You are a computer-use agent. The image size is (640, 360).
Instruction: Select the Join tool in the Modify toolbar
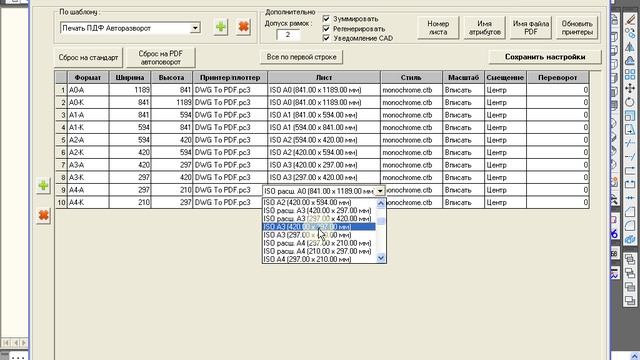[630, 198]
